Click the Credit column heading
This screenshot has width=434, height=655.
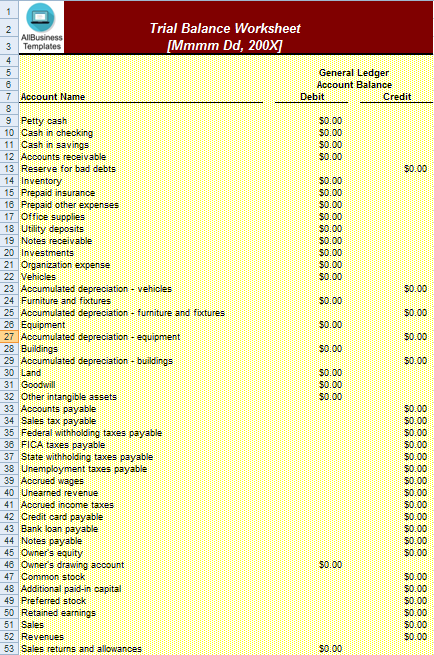[397, 97]
